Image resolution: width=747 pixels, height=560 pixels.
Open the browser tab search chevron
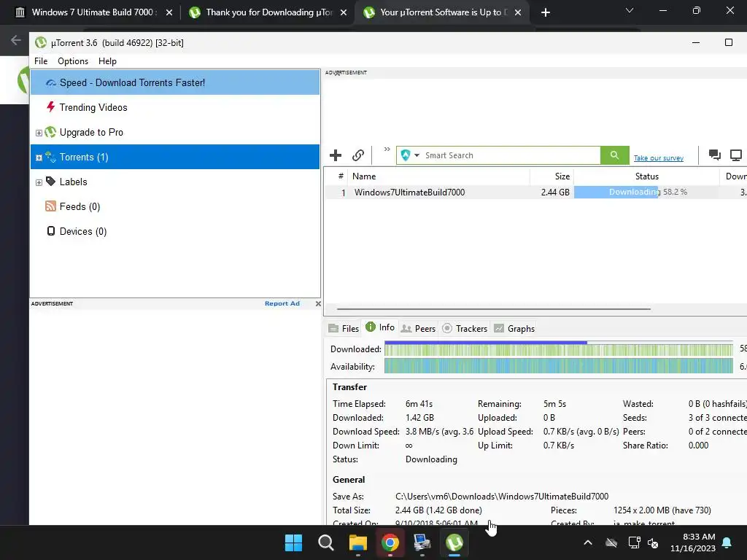coord(630,10)
